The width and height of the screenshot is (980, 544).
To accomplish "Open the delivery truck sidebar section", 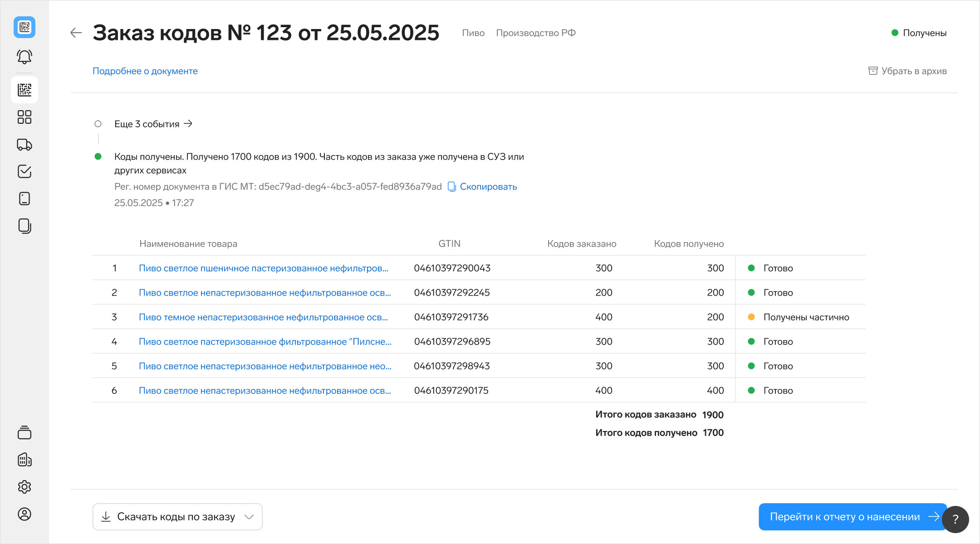I will click(24, 145).
